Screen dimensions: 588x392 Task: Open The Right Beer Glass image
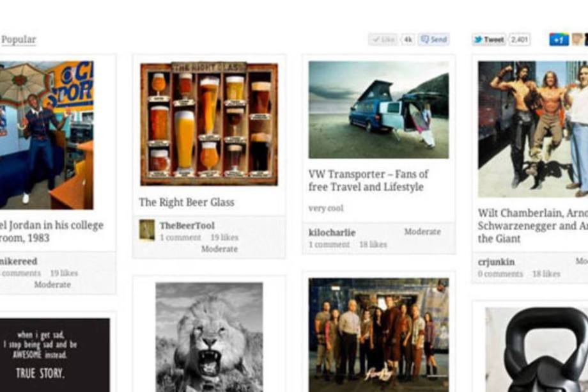tap(209, 124)
